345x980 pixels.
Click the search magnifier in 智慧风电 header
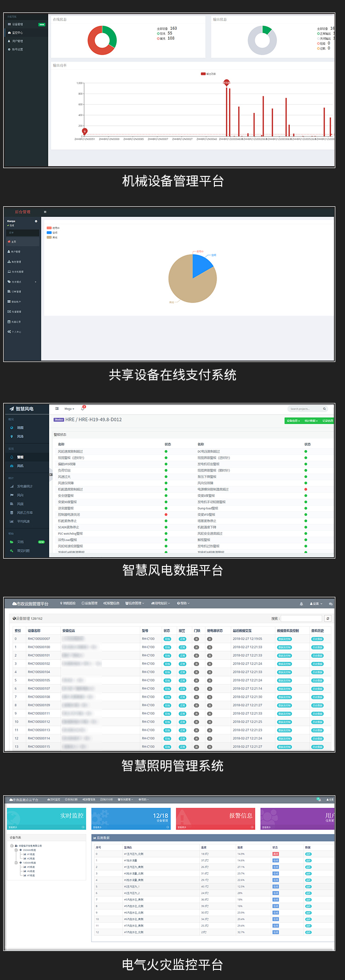324,409
